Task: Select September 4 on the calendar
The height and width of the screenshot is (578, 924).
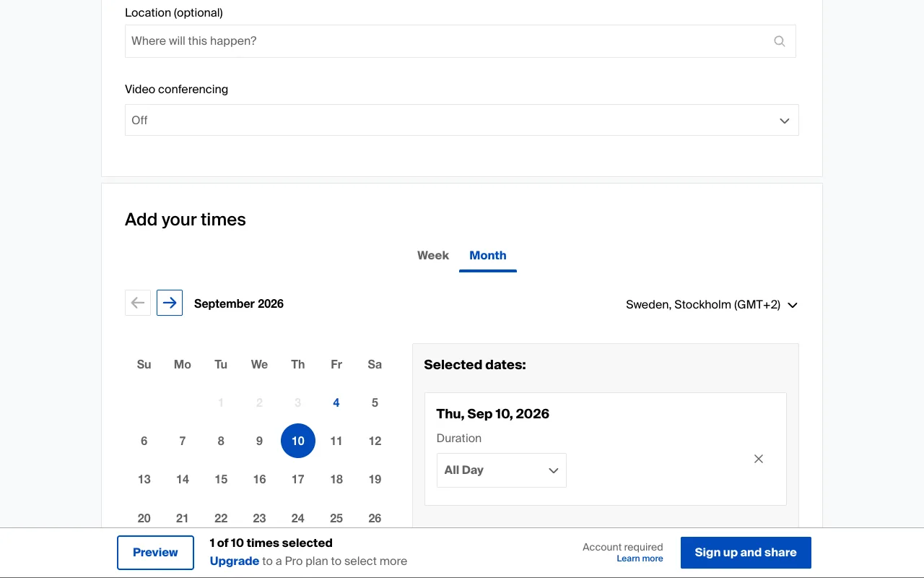Action: [x=336, y=402]
